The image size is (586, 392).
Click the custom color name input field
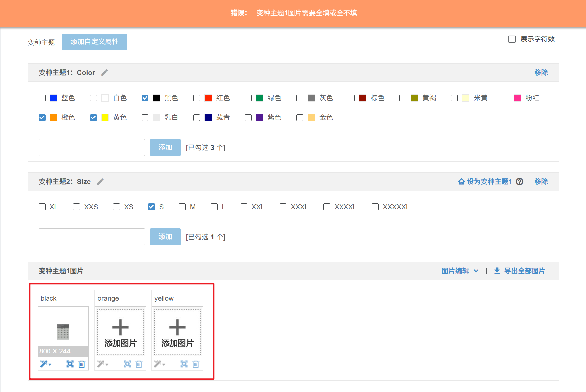click(x=91, y=147)
